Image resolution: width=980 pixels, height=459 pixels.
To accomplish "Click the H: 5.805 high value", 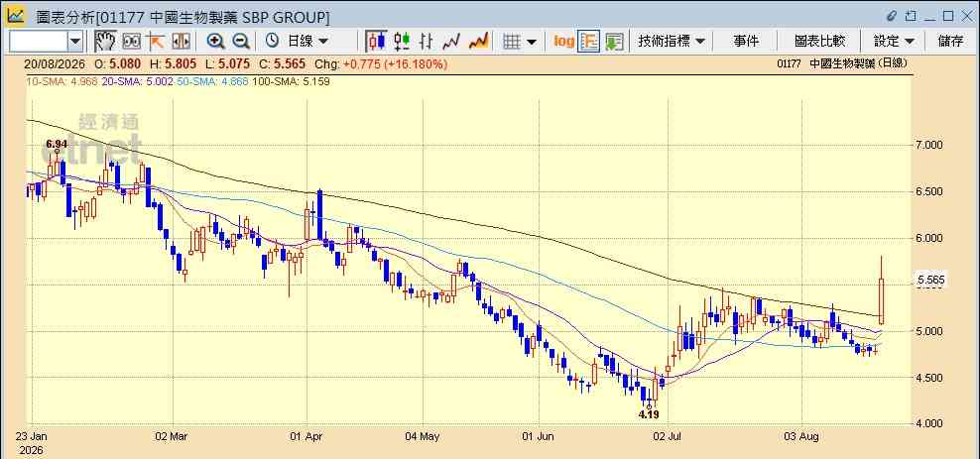I will [174, 63].
